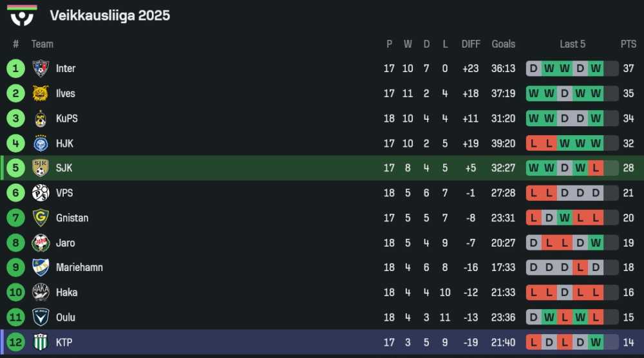Select the KuPS team badge
This screenshot has width=644, height=358.
(x=41, y=118)
